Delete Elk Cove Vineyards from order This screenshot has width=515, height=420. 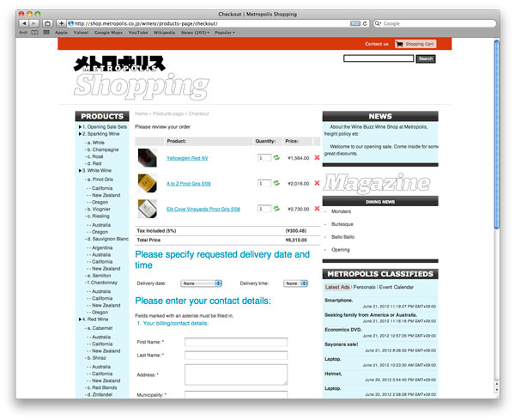317,208
